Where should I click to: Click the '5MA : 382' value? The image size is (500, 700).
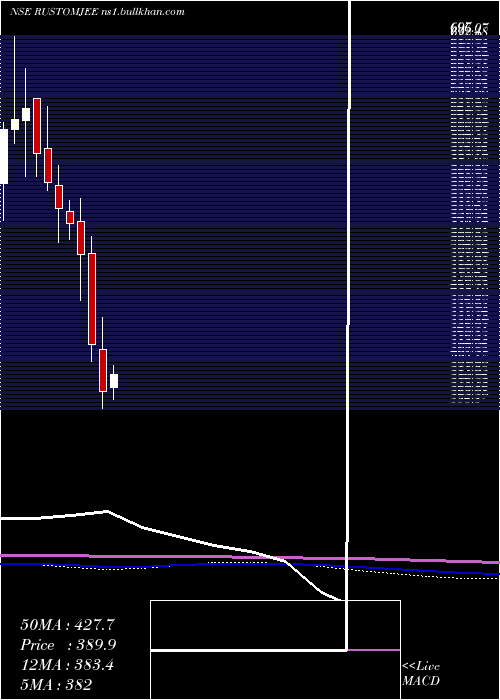coord(56,685)
